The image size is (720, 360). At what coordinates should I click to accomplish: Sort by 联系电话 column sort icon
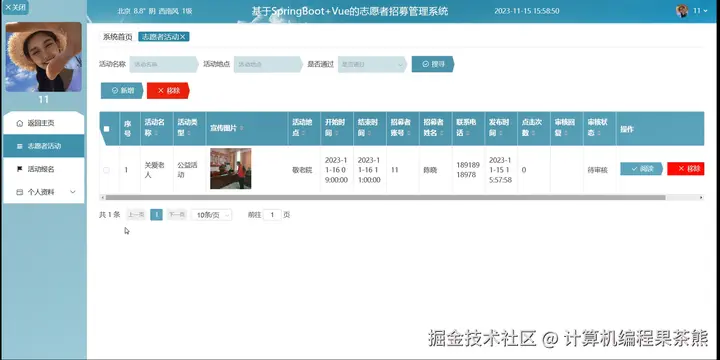pos(467,133)
